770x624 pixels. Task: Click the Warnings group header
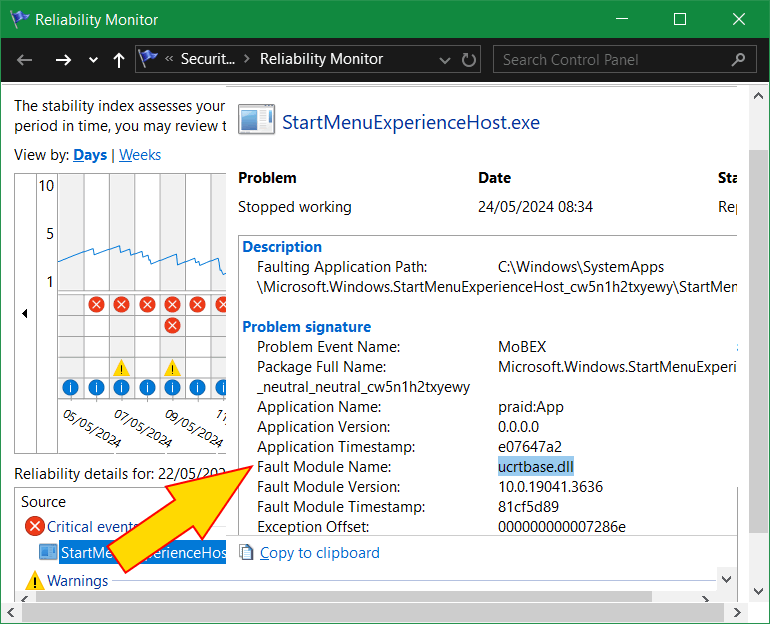[78, 581]
